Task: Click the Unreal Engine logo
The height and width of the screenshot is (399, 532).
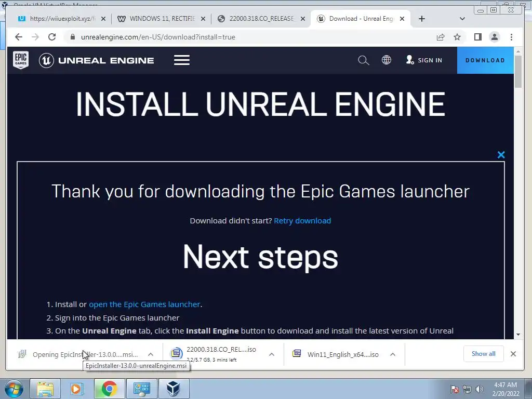Action: point(96,60)
